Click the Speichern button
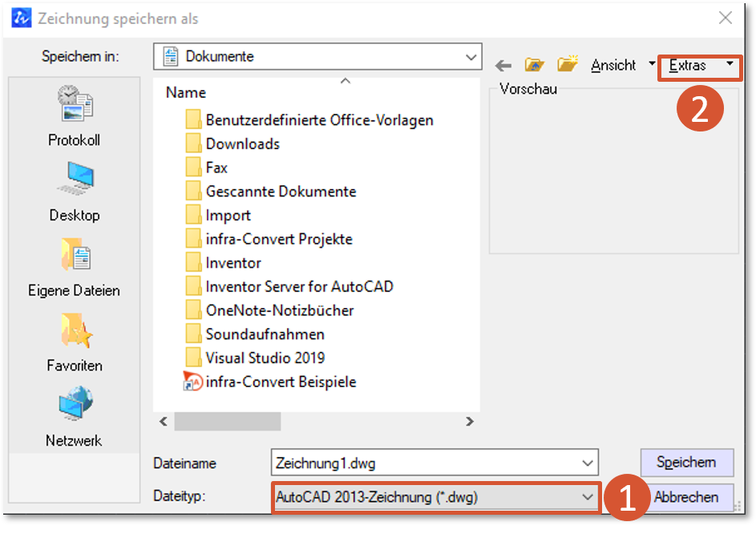This screenshot has height=546, width=756. pyautogui.click(x=686, y=462)
